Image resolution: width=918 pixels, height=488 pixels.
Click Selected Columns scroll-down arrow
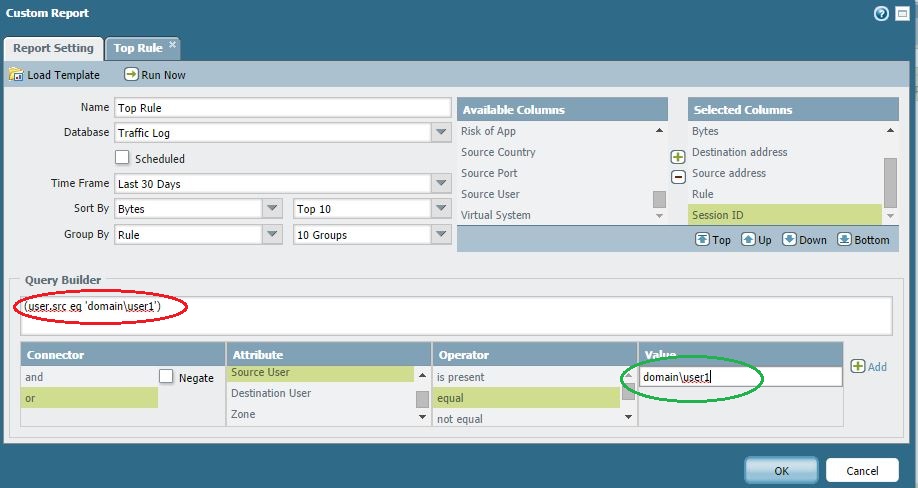pyautogui.click(x=890, y=216)
